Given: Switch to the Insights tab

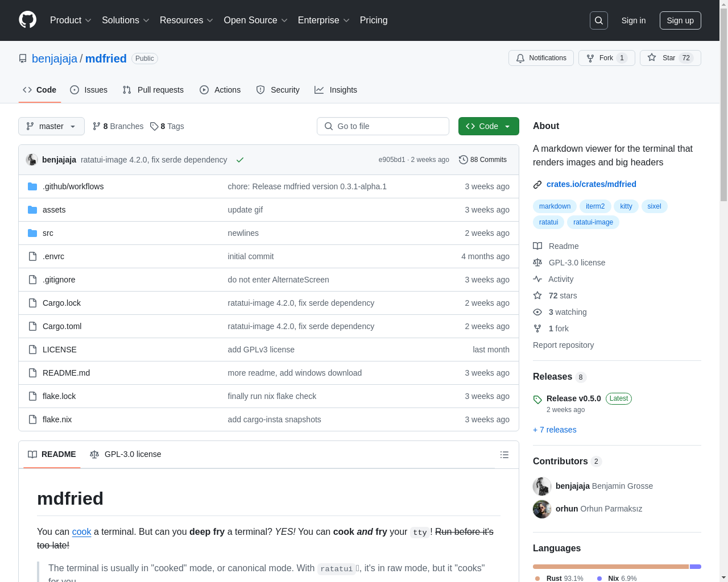Looking at the screenshot, I should pos(336,90).
